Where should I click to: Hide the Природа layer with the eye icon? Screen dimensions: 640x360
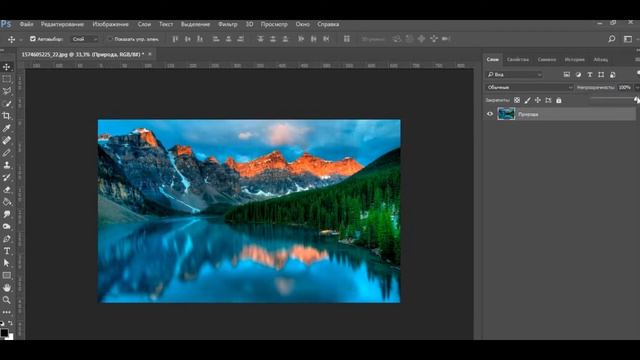coord(490,114)
